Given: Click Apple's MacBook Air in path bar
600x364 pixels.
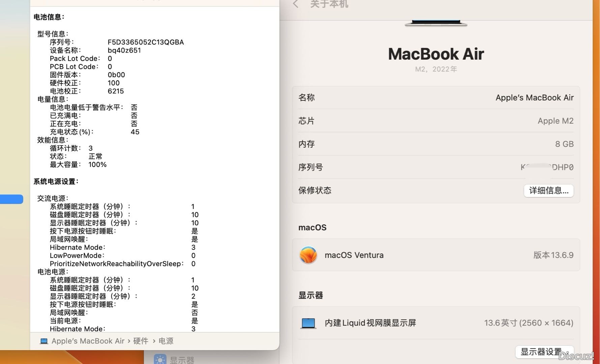Looking at the screenshot, I should click(x=88, y=341).
